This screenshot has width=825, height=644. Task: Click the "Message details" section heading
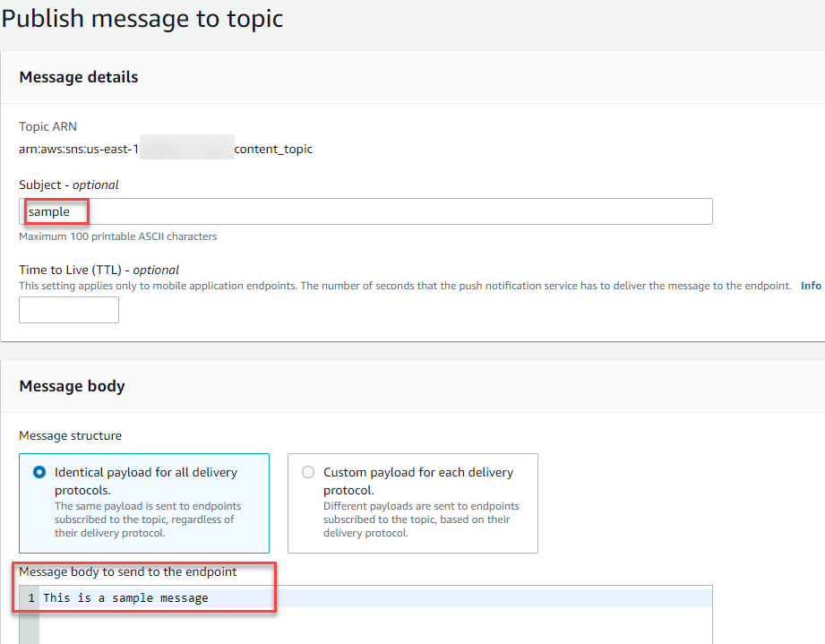pyautogui.click(x=79, y=77)
